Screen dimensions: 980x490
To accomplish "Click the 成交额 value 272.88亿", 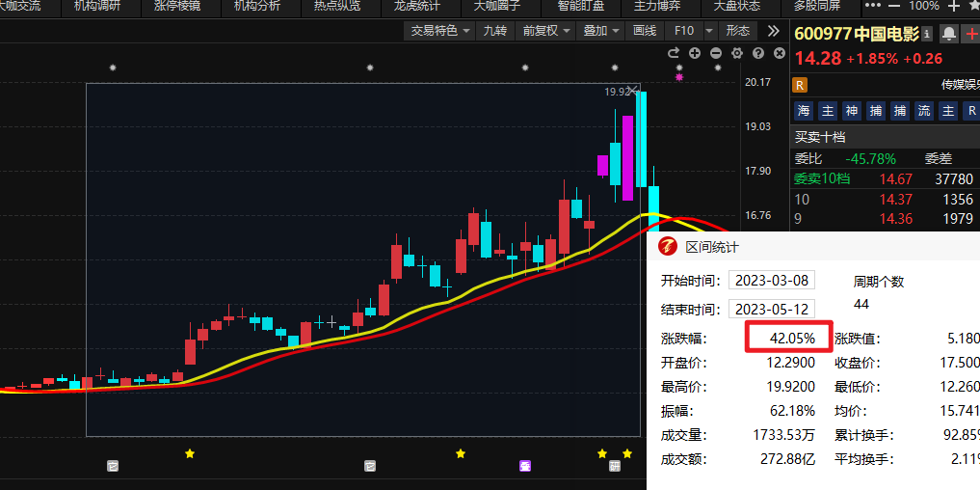I will click(787, 459).
